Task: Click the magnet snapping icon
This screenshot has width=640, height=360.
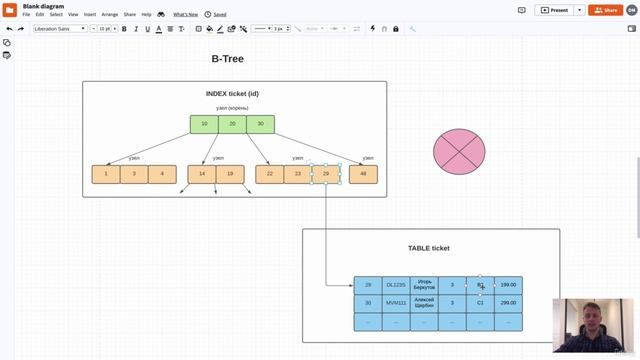Action: (x=384, y=29)
